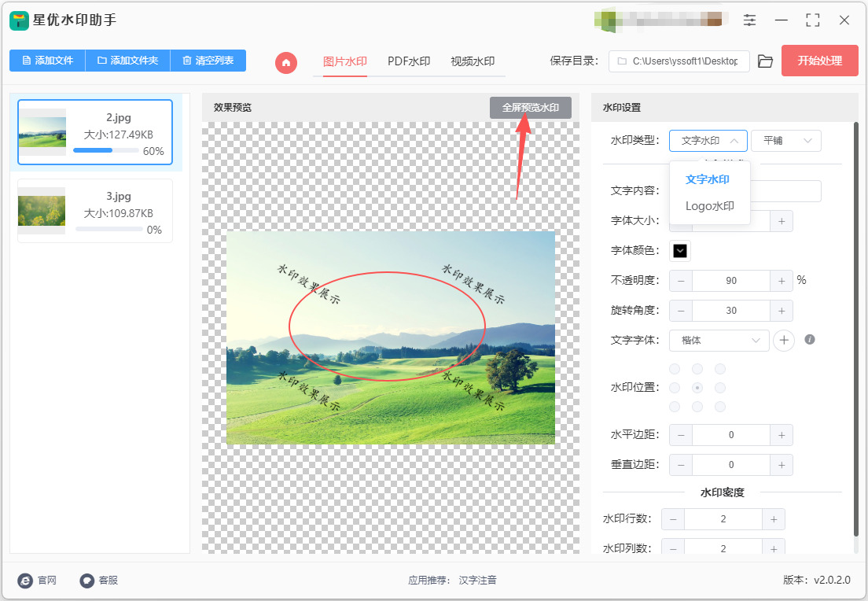868x601 pixels.
Task: Click the 全屏预览水印 button
Action: [531, 108]
